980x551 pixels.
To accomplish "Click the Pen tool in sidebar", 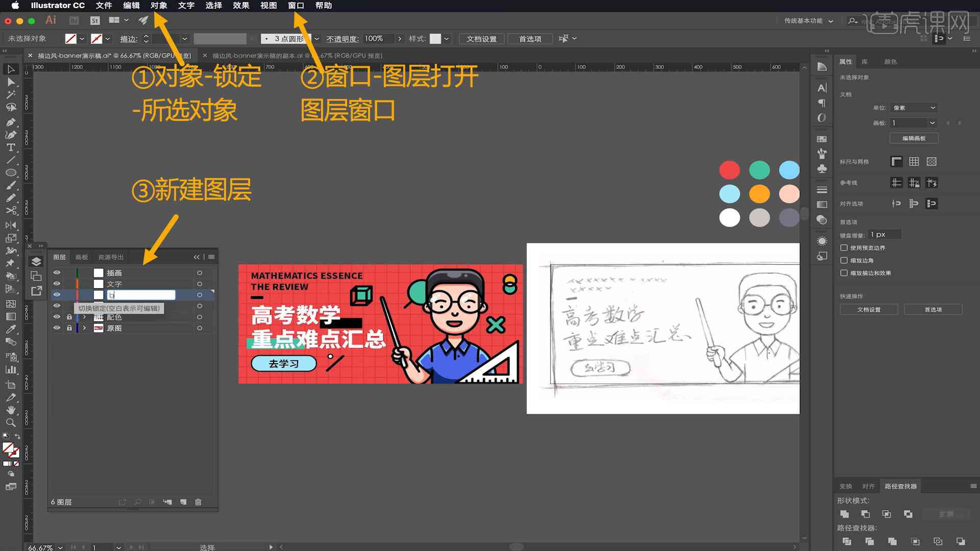I will tap(9, 121).
